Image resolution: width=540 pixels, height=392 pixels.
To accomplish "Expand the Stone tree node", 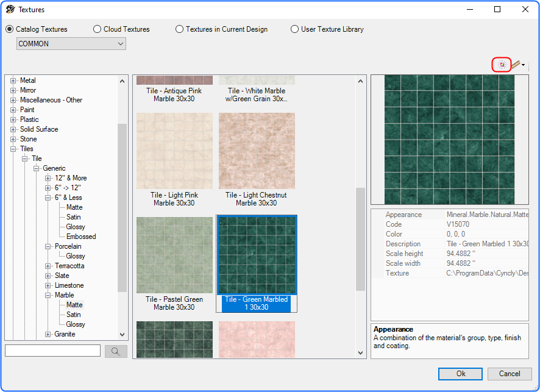I will click(13, 139).
